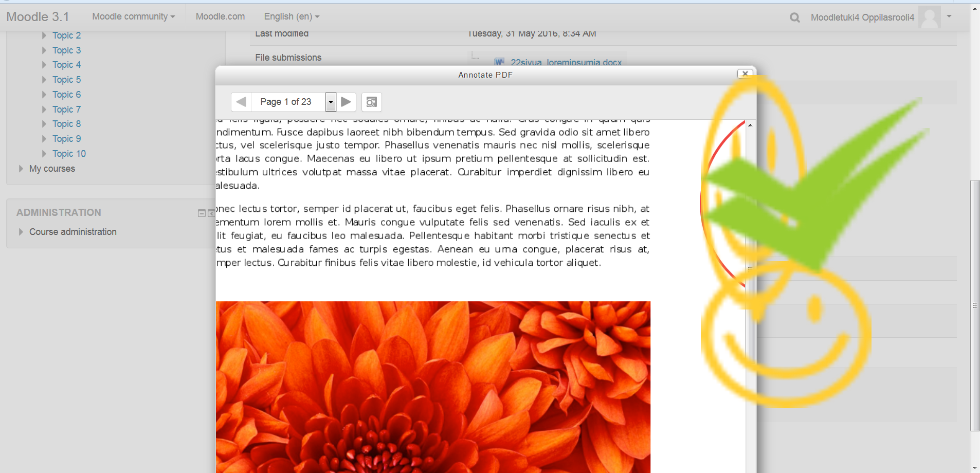Open Topic 4 in navigation

(66, 65)
